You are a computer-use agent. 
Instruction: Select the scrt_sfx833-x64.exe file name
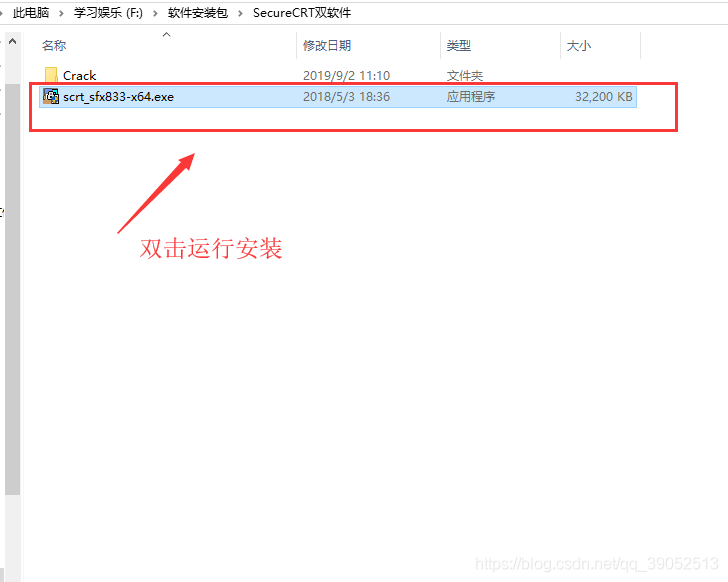click(118, 97)
